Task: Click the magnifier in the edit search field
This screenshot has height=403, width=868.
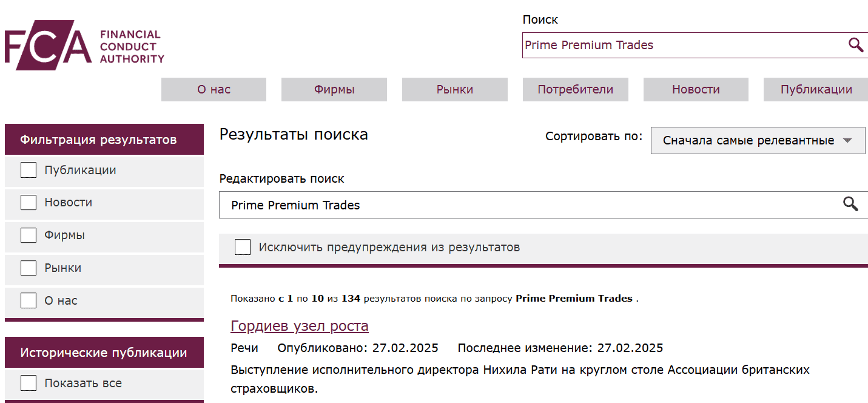Action: pyautogui.click(x=851, y=205)
